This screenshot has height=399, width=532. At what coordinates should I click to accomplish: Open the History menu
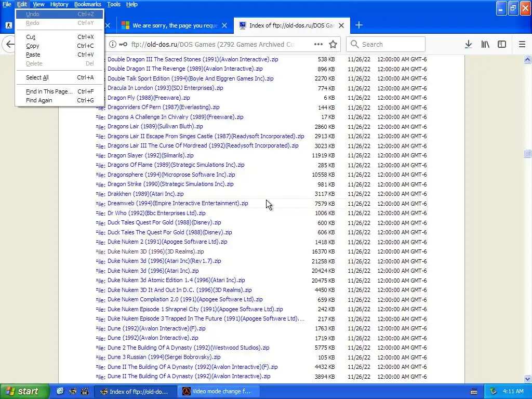pyautogui.click(x=59, y=4)
